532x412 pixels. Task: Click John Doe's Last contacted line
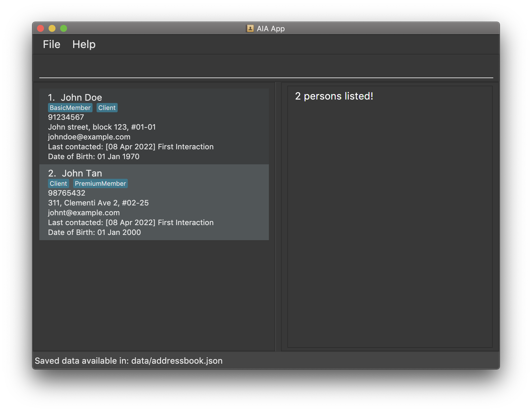click(x=131, y=147)
